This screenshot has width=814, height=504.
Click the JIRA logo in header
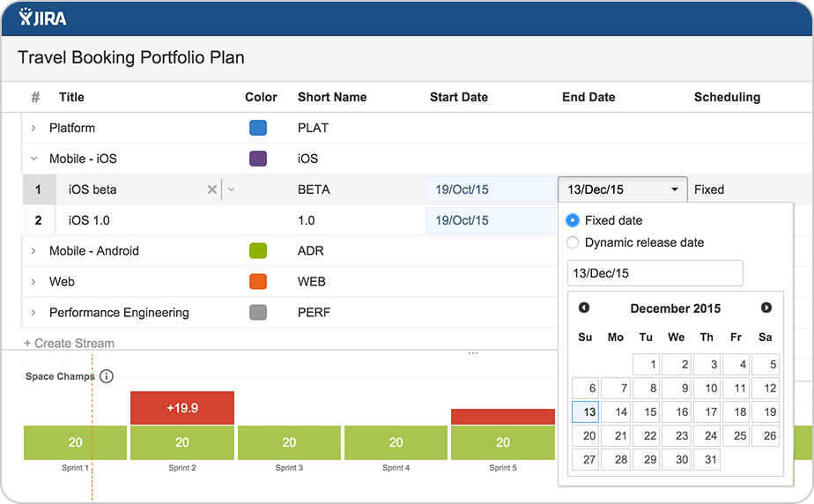pyautogui.click(x=42, y=18)
